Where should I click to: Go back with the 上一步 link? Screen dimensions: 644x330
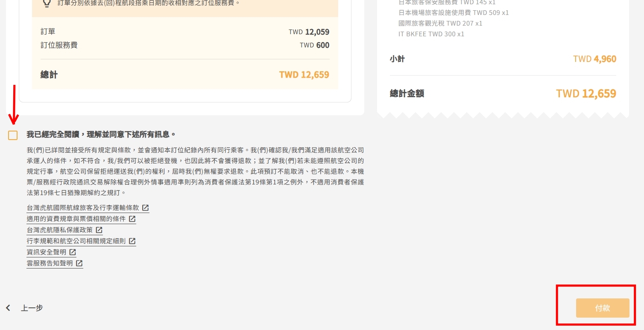[x=32, y=308]
